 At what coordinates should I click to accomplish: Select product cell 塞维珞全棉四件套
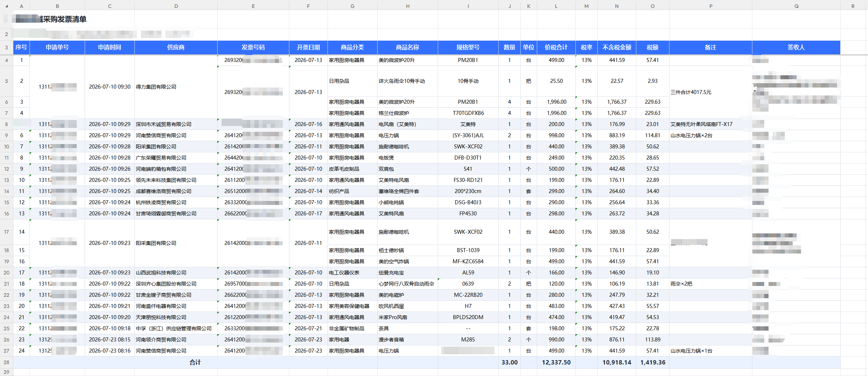coord(408,191)
